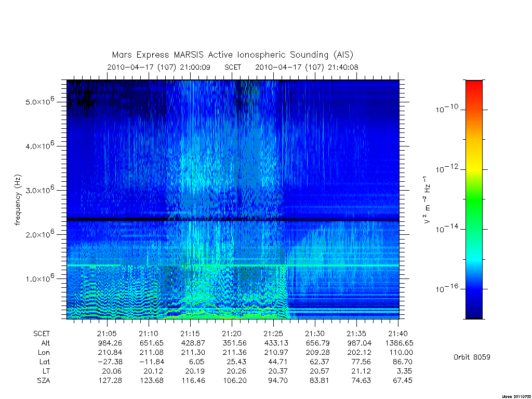Click latitude value 6.05

pyautogui.click(x=197, y=362)
